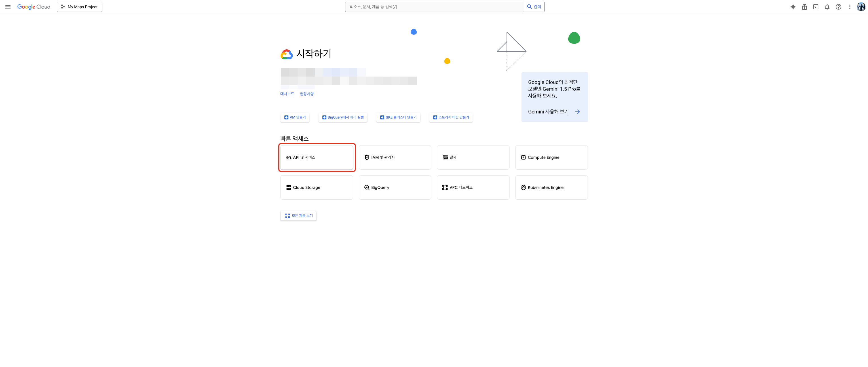The height and width of the screenshot is (367, 868).
Task: Activate Cloud Shell terminal icon
Action: (816, 7)
